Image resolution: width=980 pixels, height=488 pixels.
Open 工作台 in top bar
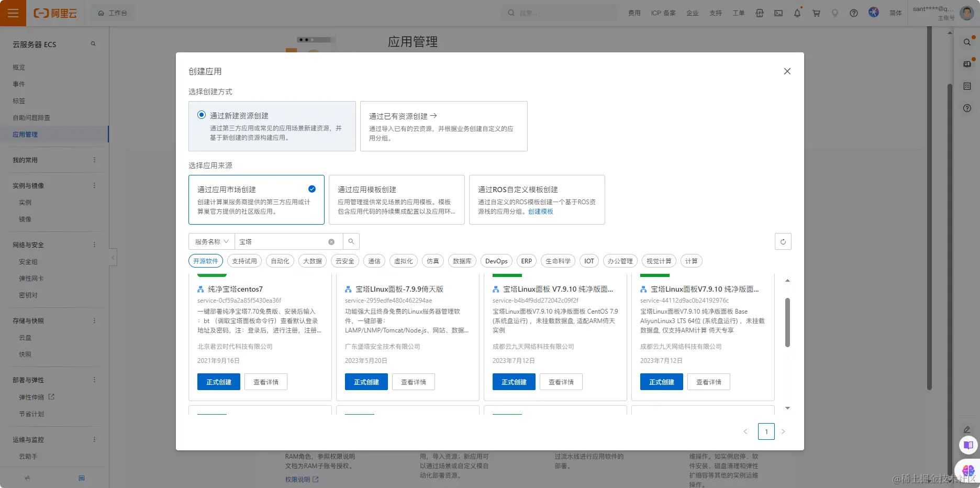click(113, 13)
